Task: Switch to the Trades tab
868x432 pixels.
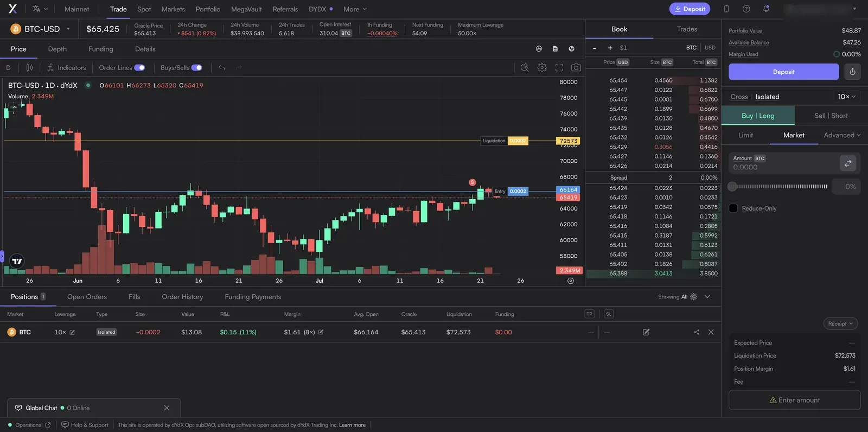Action: point(687,29)
